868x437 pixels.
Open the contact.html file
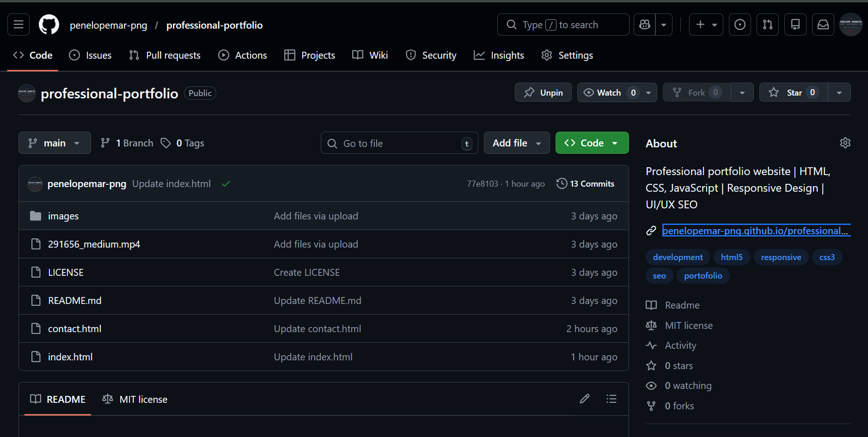click(x=74, y=328)
